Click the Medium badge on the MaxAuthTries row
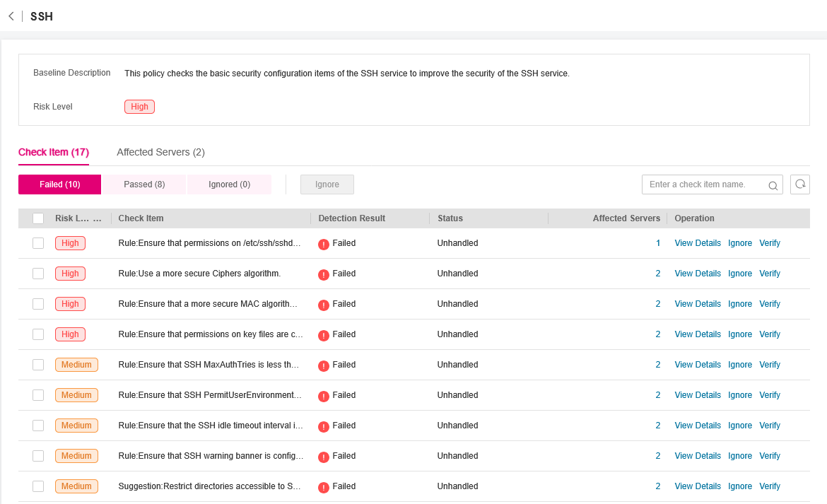Viewport: 827px width, 504px height. [x=76, y=365]
